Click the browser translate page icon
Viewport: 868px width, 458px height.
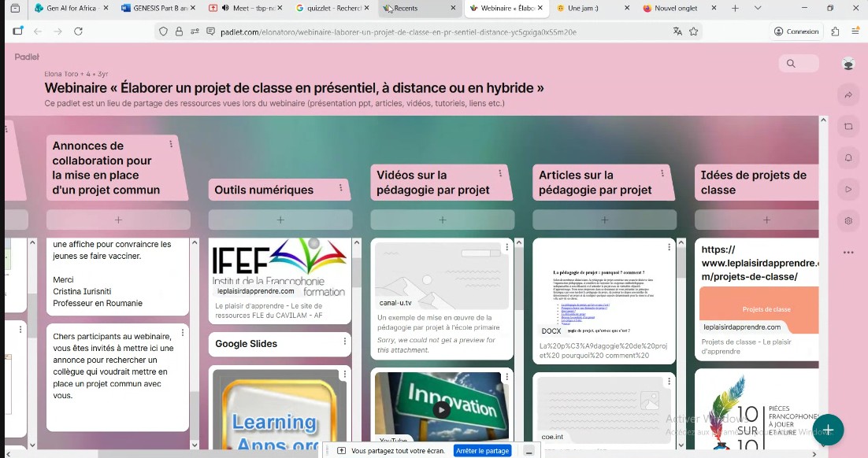[x=677, y=31]
